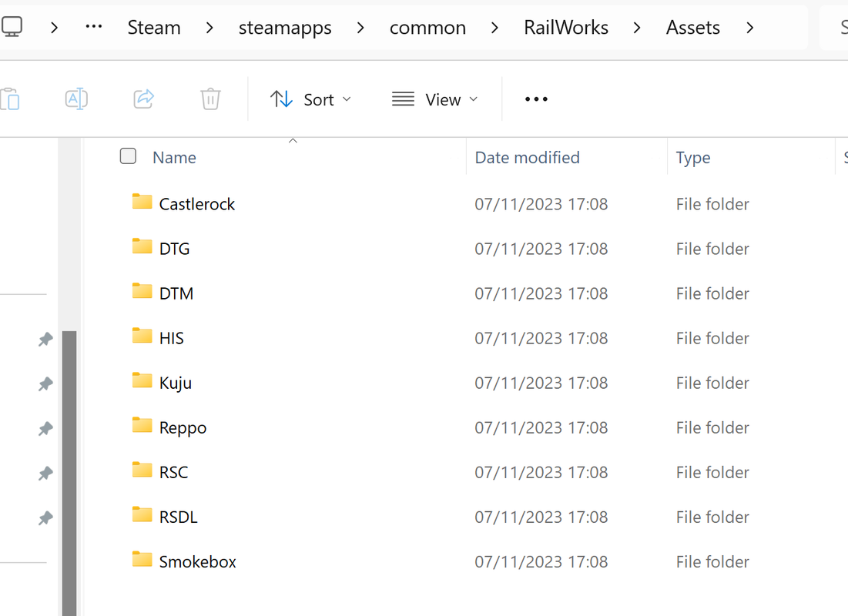Select the DTM folder name
Viewport: 848px width, 616px height.
coord(176,293)
